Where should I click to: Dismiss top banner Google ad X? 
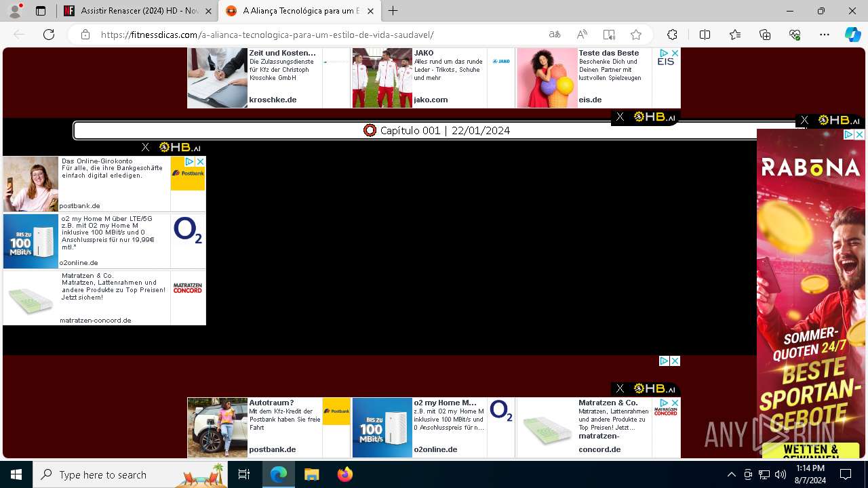coord(675,53)
